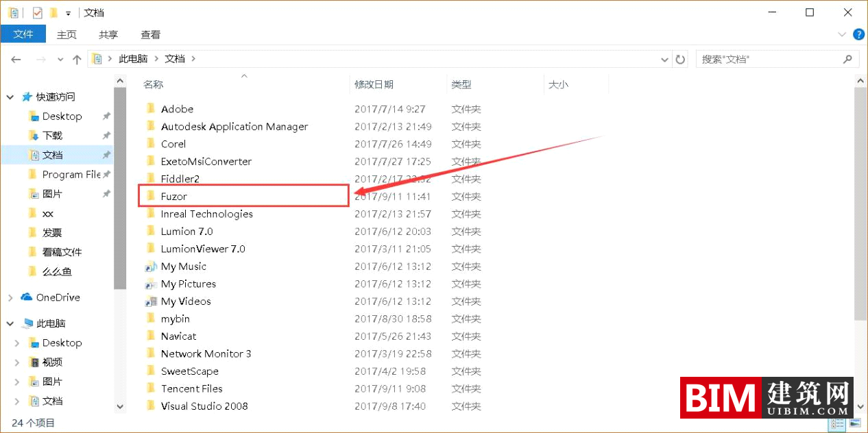The width and height of the screenshot is (868, 433).
Task: Sort by the 修改日期 column header
Action: (374, 85)
